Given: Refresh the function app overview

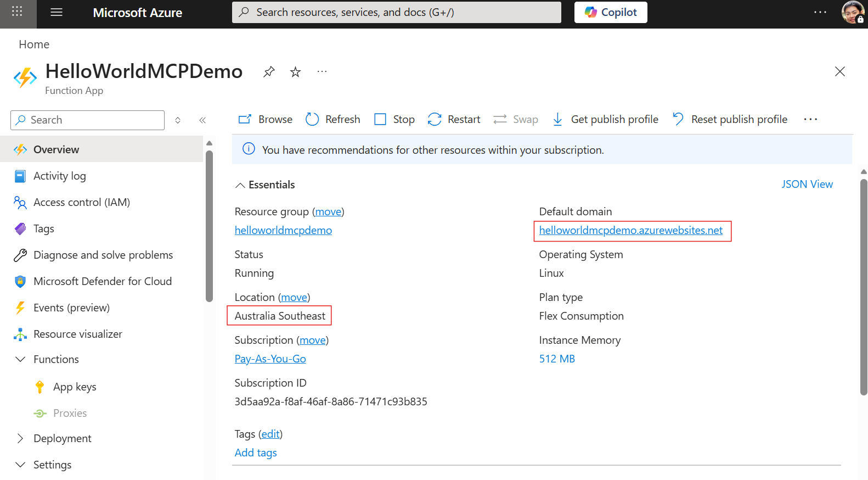Looking at the screenshot, I should coord(333,119).
